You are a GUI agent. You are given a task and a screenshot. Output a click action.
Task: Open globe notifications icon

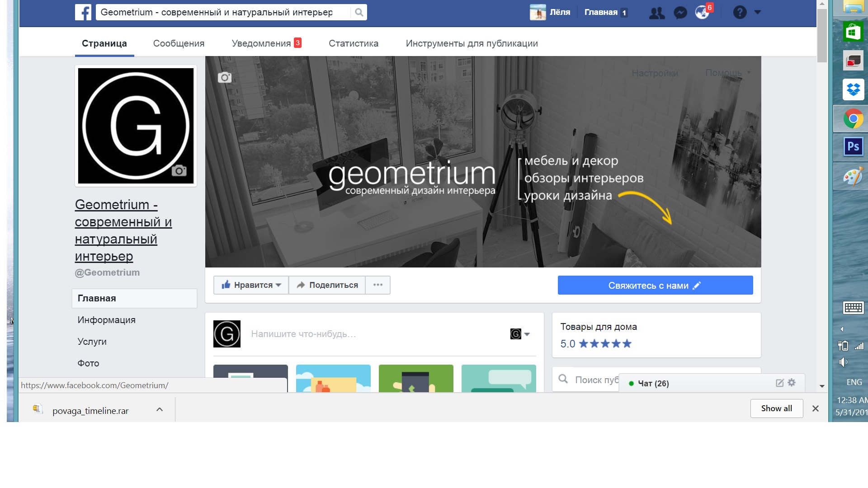pos(702,13)
